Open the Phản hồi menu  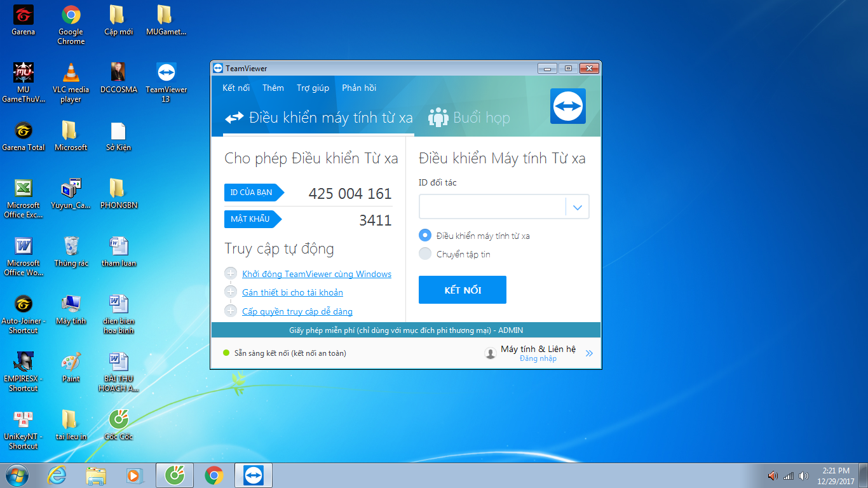point(359,88)
